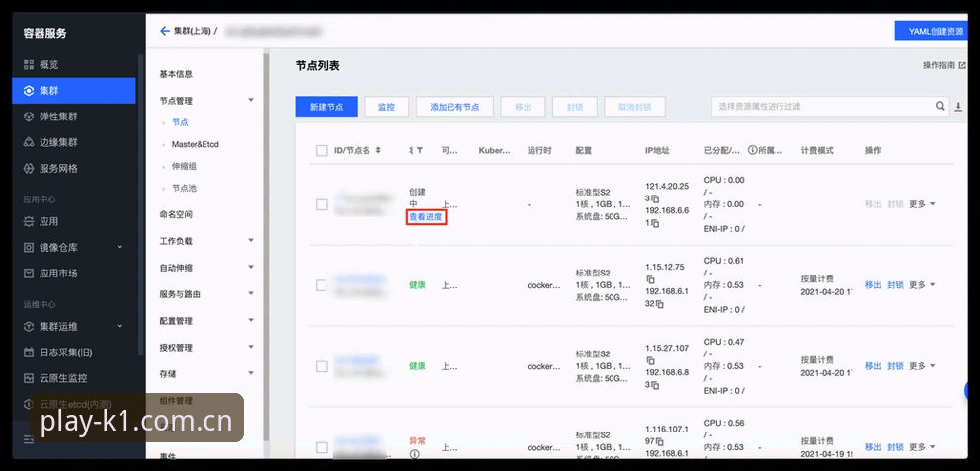Expand the 配置管理 section arrow

pos(251,321)
